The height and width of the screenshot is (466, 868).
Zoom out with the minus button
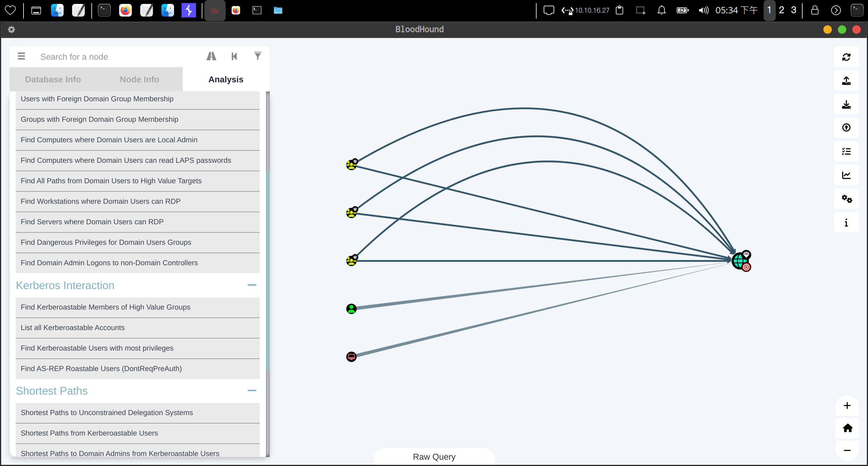(847, 450)
